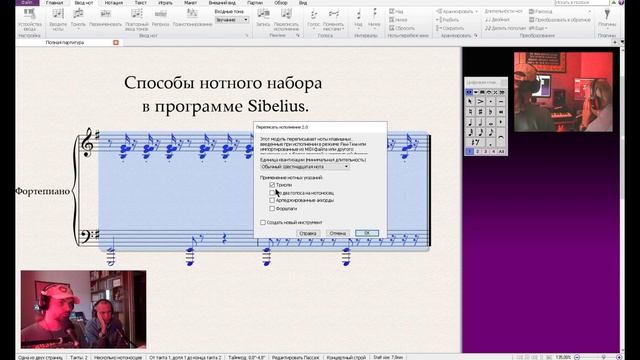640x360 pixels.
Task: Click the Справка button in dialog
Action: pyautogui.click(x=308, y=233)
